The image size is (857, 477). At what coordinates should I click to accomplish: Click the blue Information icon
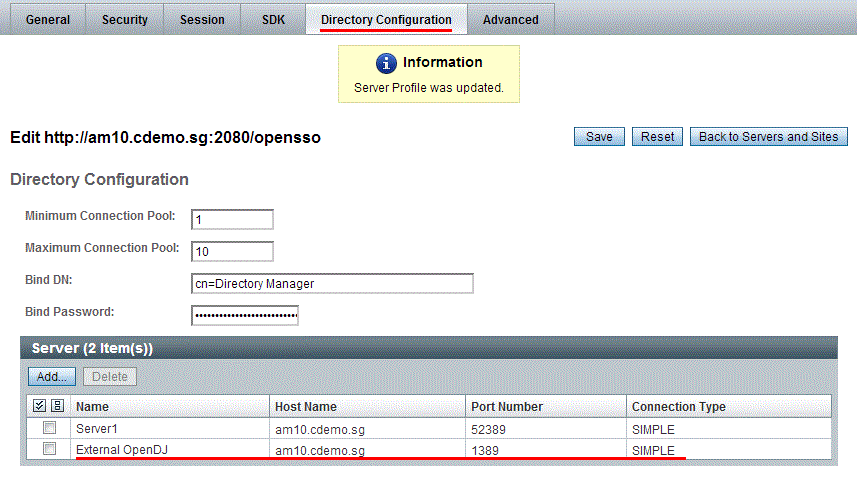click(386, 63)
